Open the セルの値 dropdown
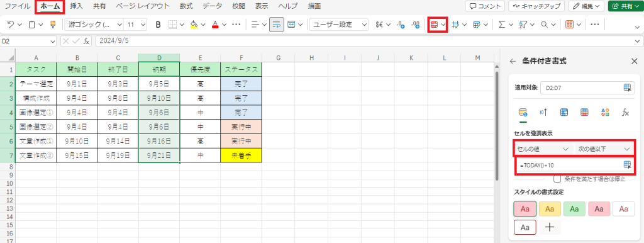The height and width of the screenshot is (243, 644). coord(543,149)
